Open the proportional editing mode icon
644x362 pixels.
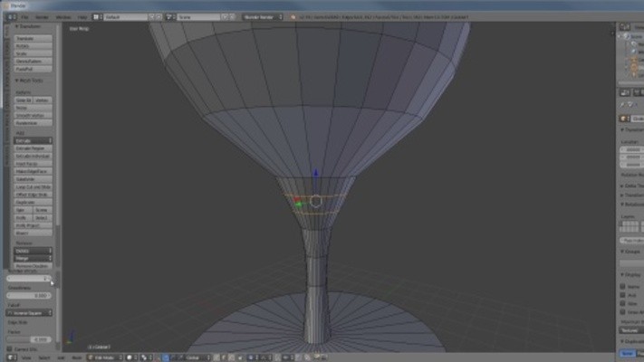[252, 357]
